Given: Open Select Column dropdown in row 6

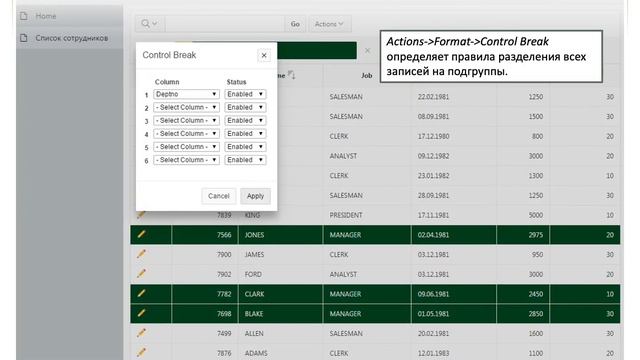Looking at the screenshot, I should click(x=186, y=160).
